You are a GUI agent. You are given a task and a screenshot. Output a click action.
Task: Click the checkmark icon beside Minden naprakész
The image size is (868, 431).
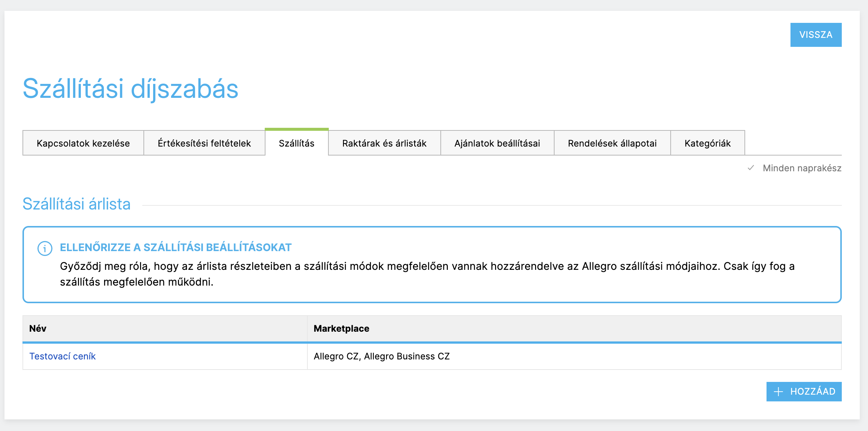tap(750, 168)
